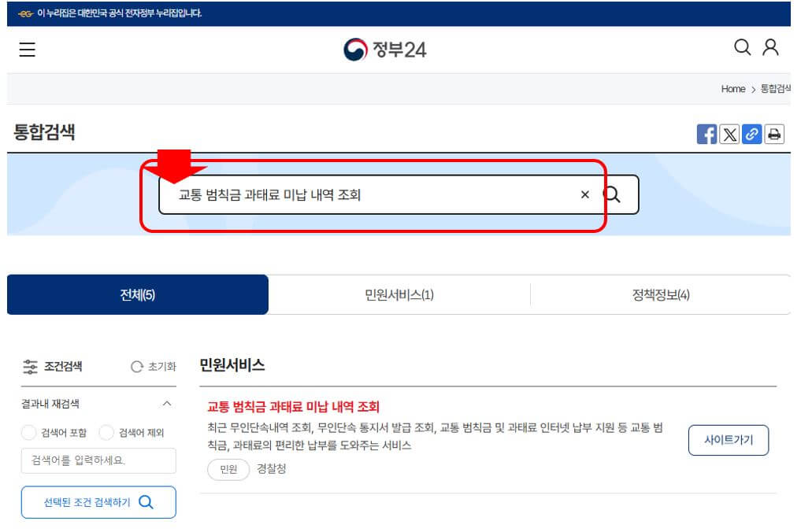Image resolution: width=801 pixels, height=532 pixels.
Task: Click the 조건검색 filter icon
Action: tap(30, 366)
